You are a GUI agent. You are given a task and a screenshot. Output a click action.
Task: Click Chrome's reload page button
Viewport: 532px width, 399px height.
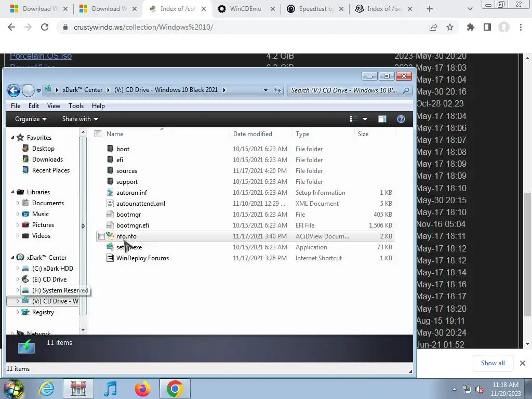pyautogui.click(x=45, y=27)
